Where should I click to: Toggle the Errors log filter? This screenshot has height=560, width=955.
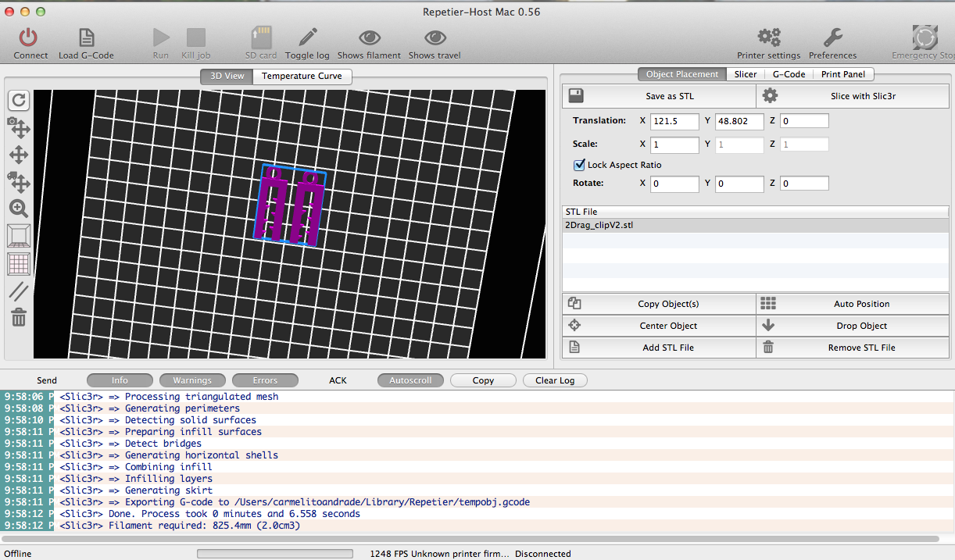(x=265, y=380)
